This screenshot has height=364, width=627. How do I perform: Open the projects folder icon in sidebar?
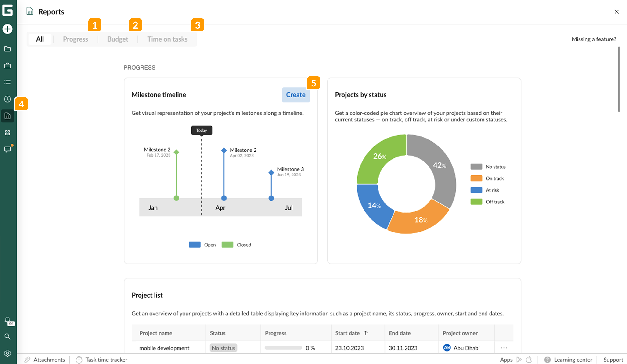[7, 49]
